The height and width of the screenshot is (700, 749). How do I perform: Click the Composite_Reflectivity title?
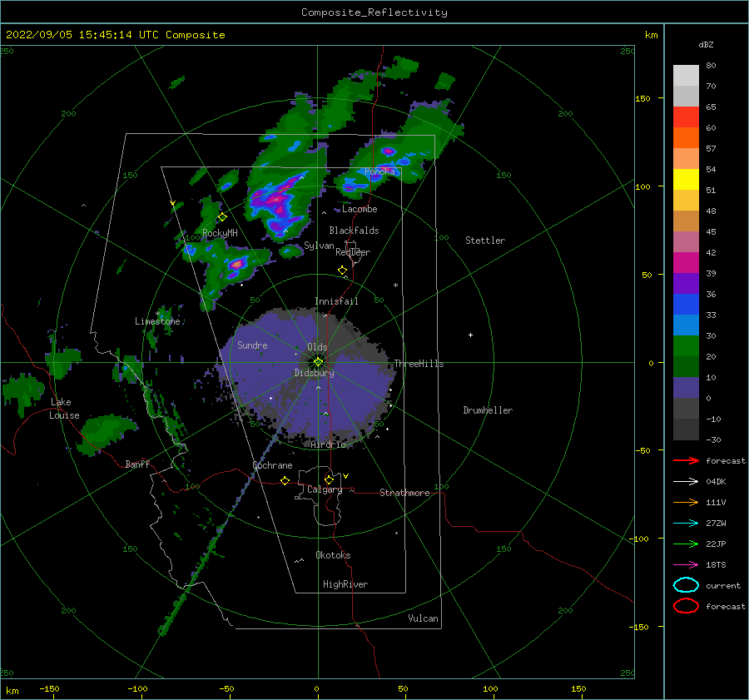[x=374, y=12]
